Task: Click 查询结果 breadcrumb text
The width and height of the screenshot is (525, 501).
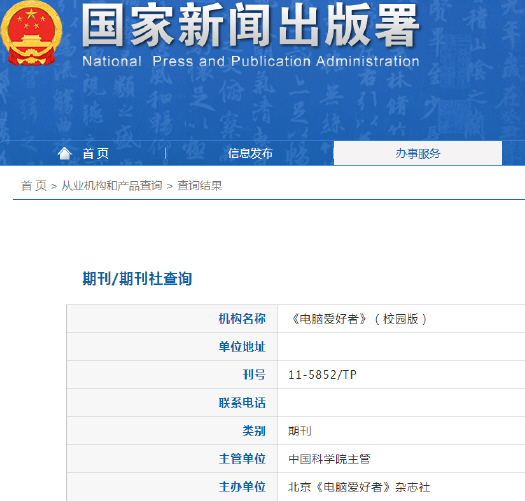Action: 200,186
